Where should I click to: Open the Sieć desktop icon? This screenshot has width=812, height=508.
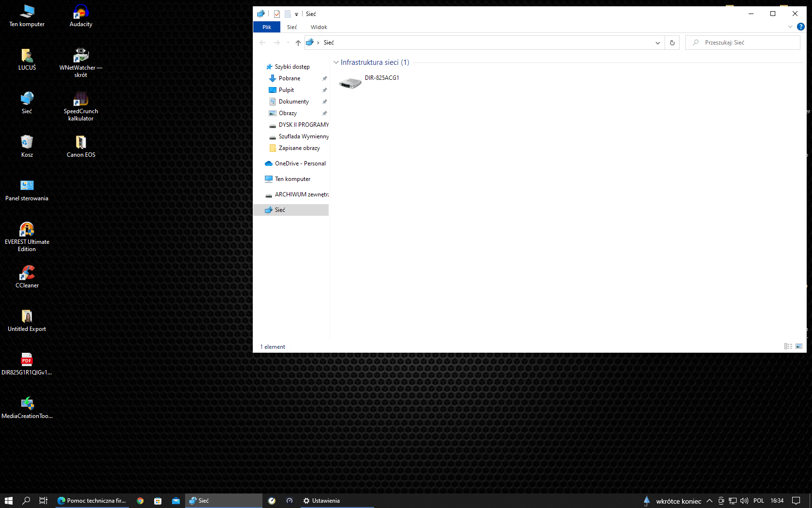pos(27,103)
